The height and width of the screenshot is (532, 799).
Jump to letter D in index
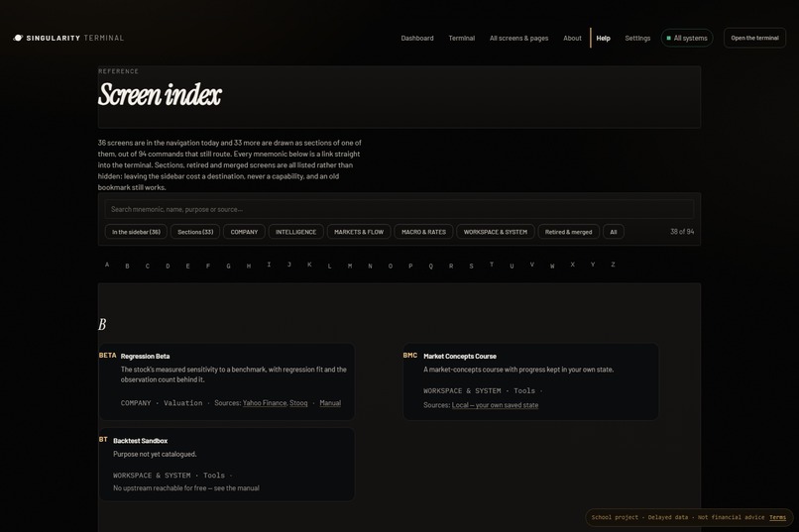tap(168, 266)
